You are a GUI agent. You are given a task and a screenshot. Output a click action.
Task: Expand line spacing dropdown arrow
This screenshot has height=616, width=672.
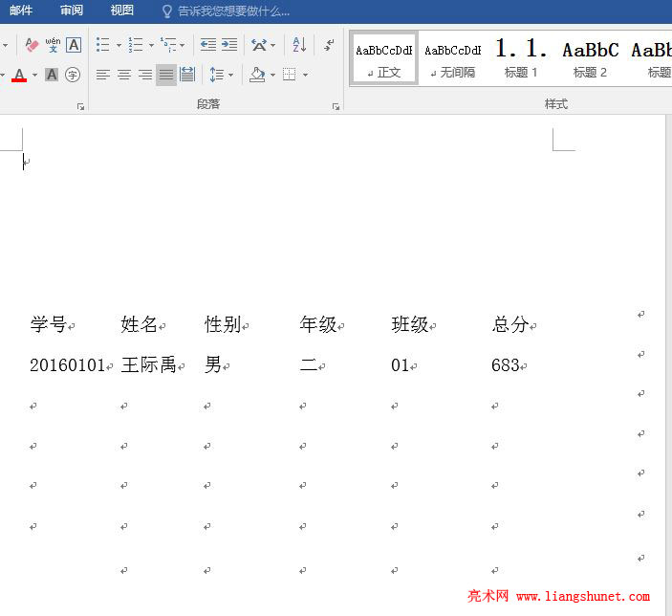click(x=231, y=75)
